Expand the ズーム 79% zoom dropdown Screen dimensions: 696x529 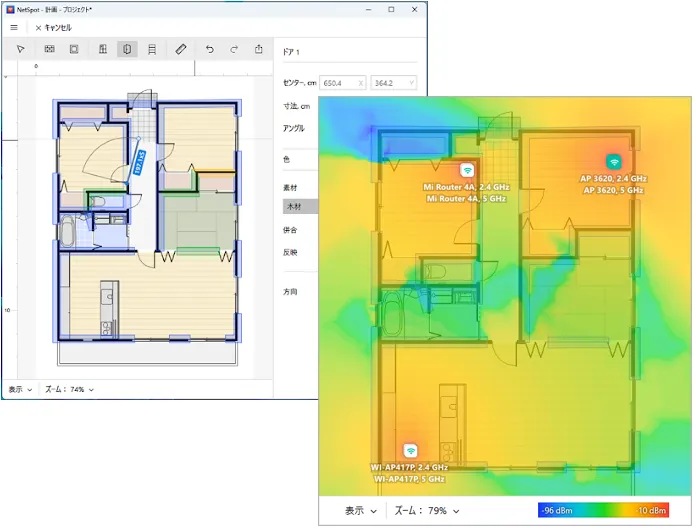[427, 510]
